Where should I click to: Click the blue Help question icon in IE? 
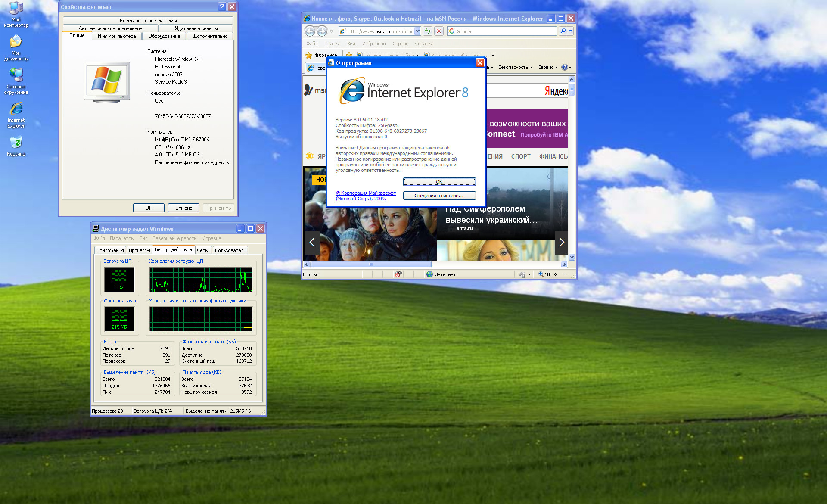pos(564,67)
